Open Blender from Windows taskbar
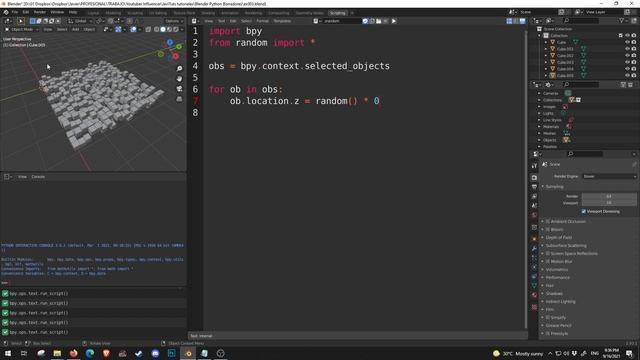The height and width of the screenshot is (360, 640). click(x=188, y=353)
